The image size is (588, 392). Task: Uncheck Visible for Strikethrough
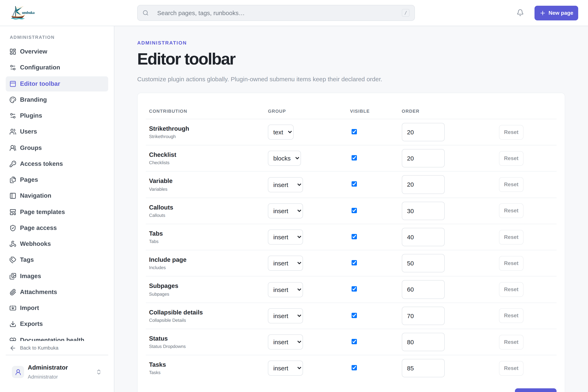354,132
